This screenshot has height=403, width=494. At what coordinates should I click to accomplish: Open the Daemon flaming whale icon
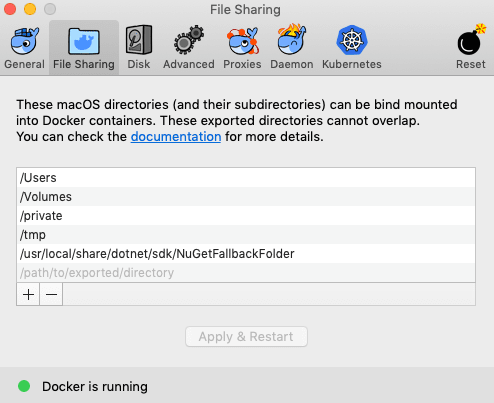coord(292,39)
